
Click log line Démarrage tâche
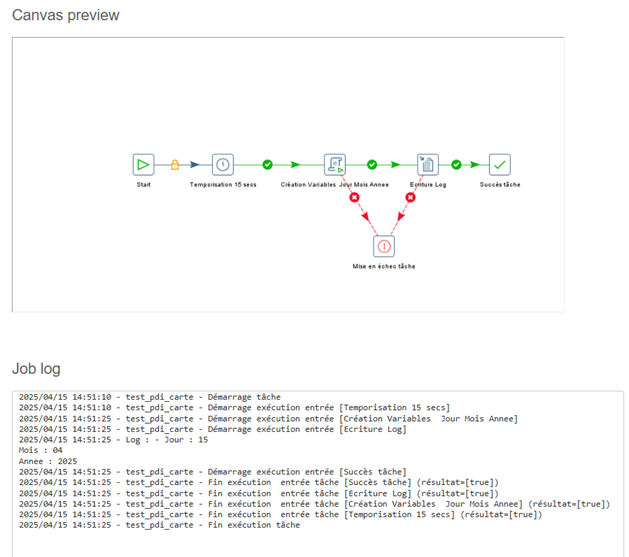(x=150, y=397)
